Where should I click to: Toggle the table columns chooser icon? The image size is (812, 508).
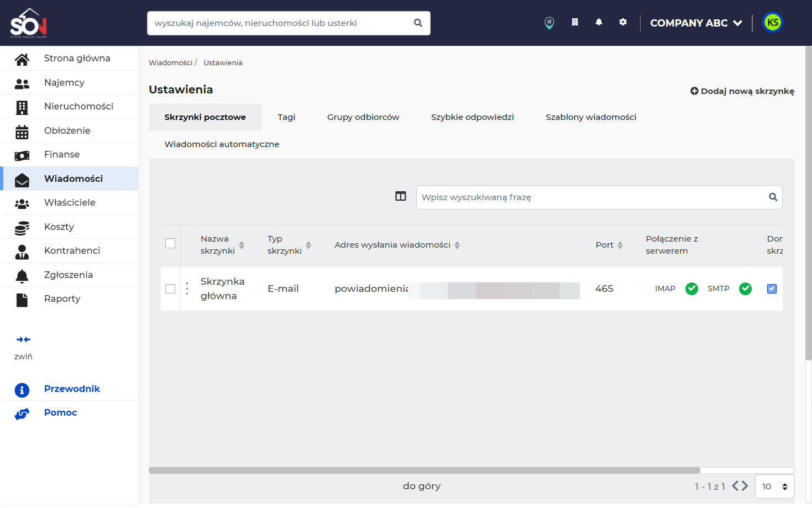401,196
